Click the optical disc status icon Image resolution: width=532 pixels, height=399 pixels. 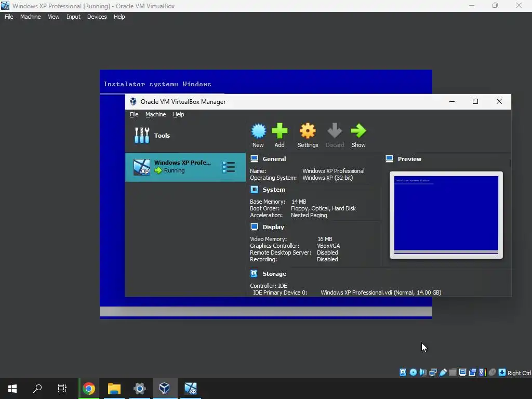413,372
